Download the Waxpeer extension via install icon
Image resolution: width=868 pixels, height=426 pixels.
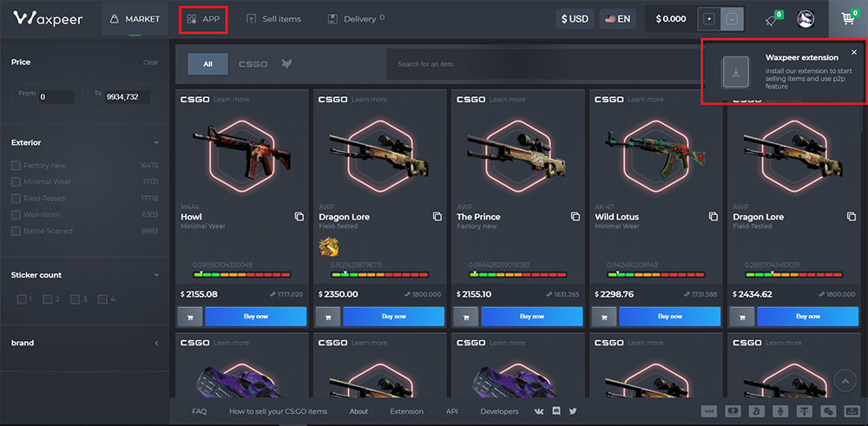tap(736, 72)
